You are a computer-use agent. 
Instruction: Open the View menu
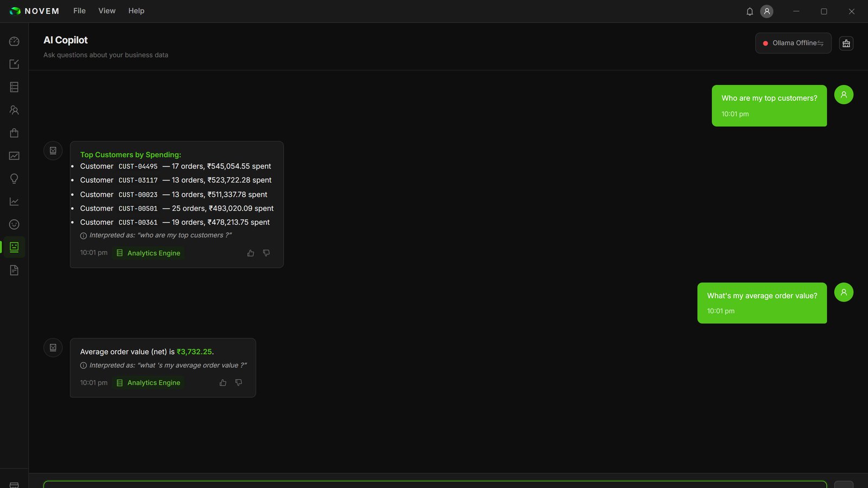click(107, 11)
